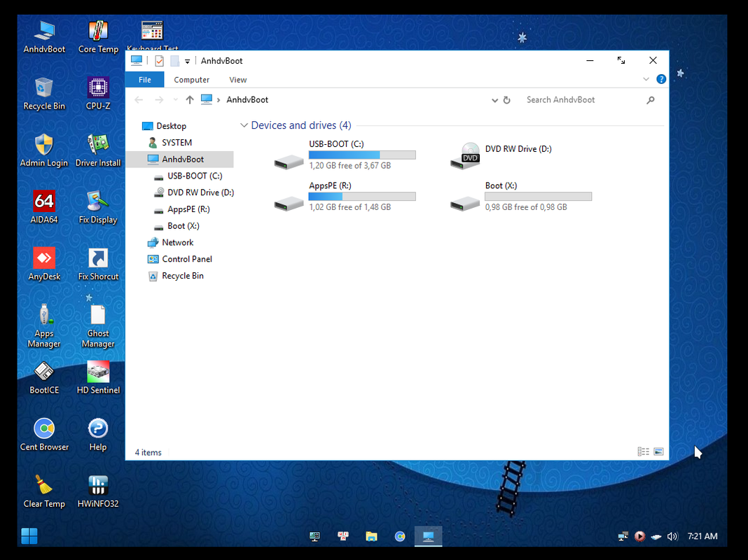Image resolution: width=748 pixels, height=560 pixels.
Task: Click the 7:21 AM taskbar clock
Action: [702, 536]
